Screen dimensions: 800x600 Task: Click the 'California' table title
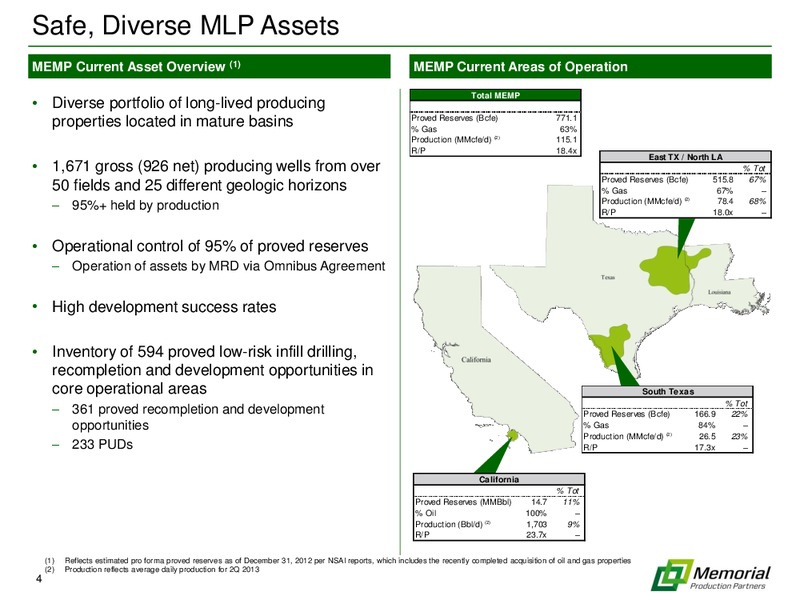pos(498,480)
